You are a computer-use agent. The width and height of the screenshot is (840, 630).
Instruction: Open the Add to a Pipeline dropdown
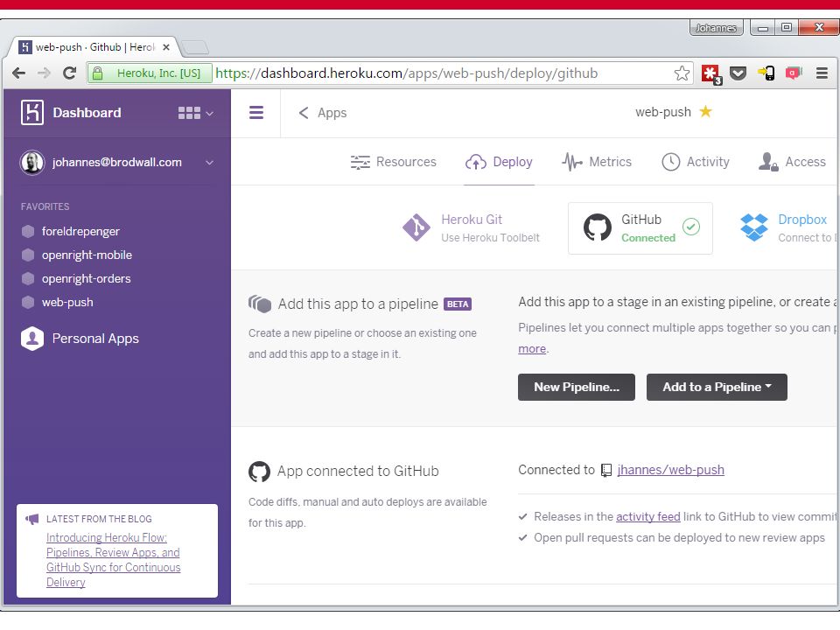[x=717, y=388]
